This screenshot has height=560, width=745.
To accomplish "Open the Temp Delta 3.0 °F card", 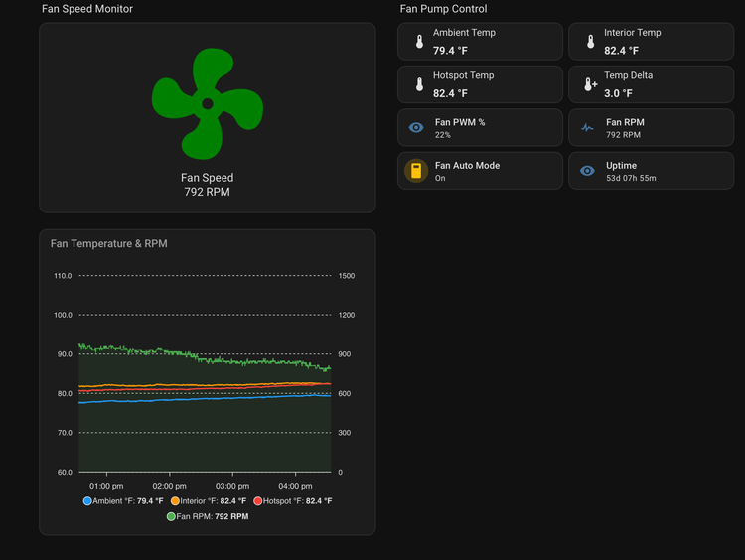I will pyautogui.click(x=651, y=84).
